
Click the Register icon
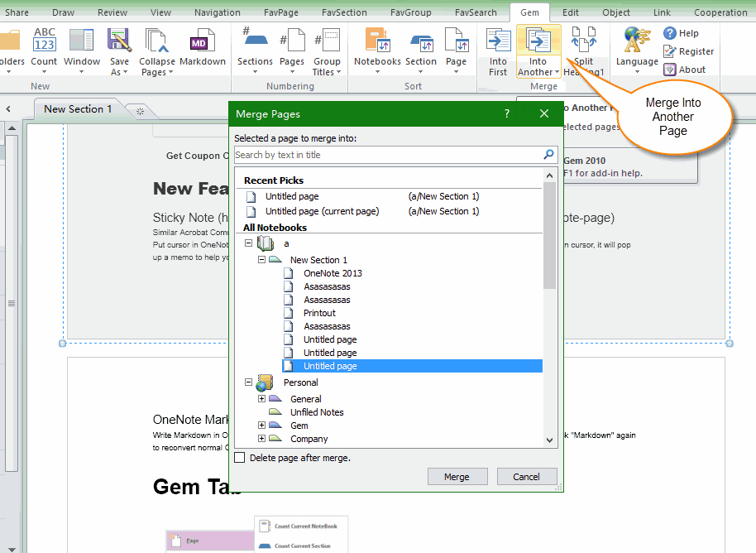coord(670,51)
